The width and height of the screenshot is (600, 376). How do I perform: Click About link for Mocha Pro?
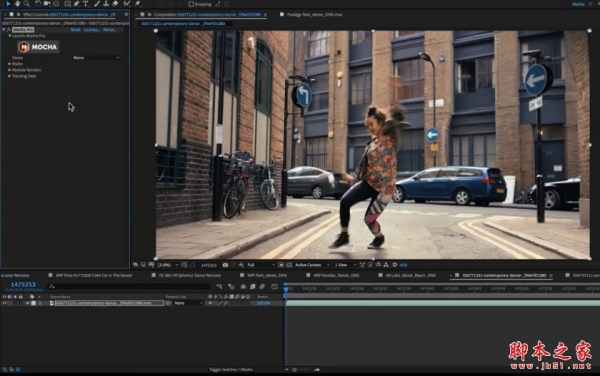pos(109,29)
